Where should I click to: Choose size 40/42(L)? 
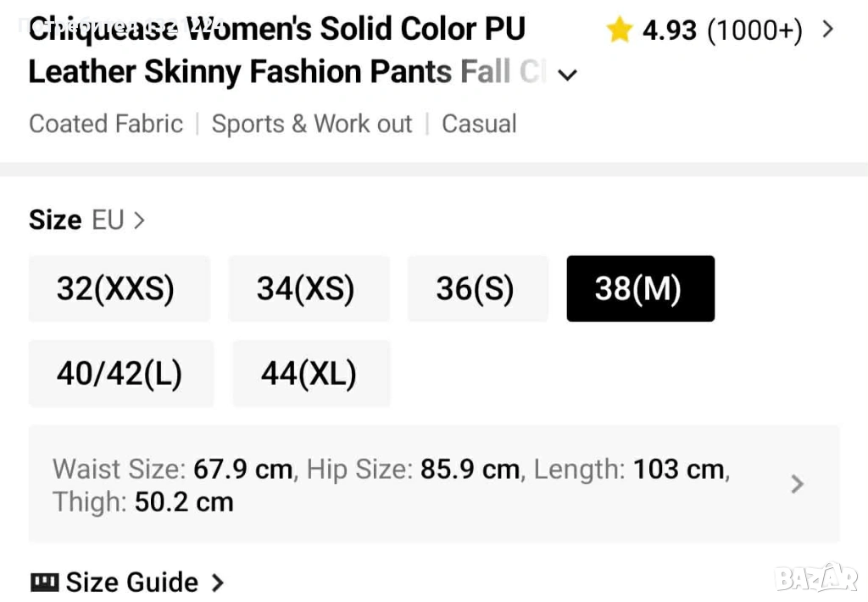pos(120,374)
